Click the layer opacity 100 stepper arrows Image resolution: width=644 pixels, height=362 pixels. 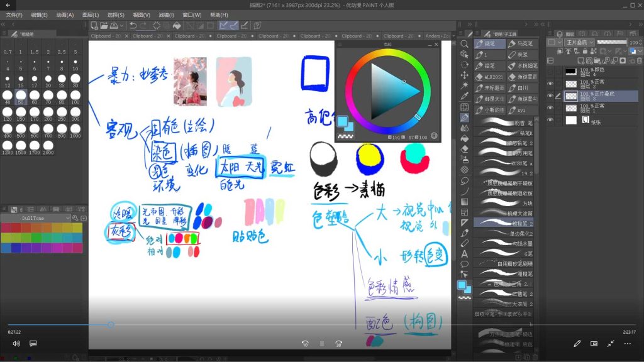tap(641, 42)
